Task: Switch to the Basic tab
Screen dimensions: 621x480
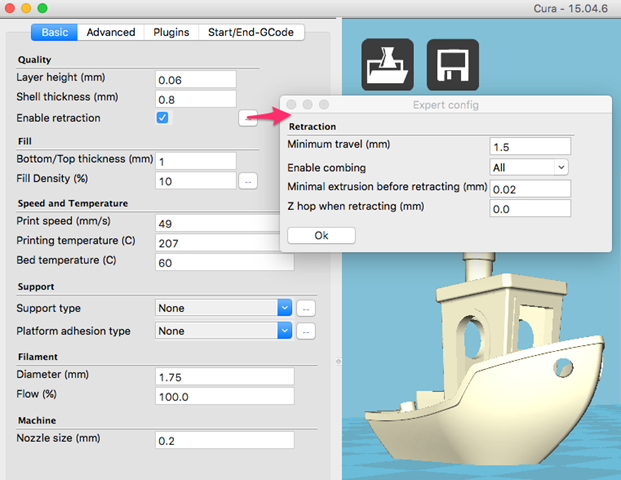Action: (x=55, y=32)
